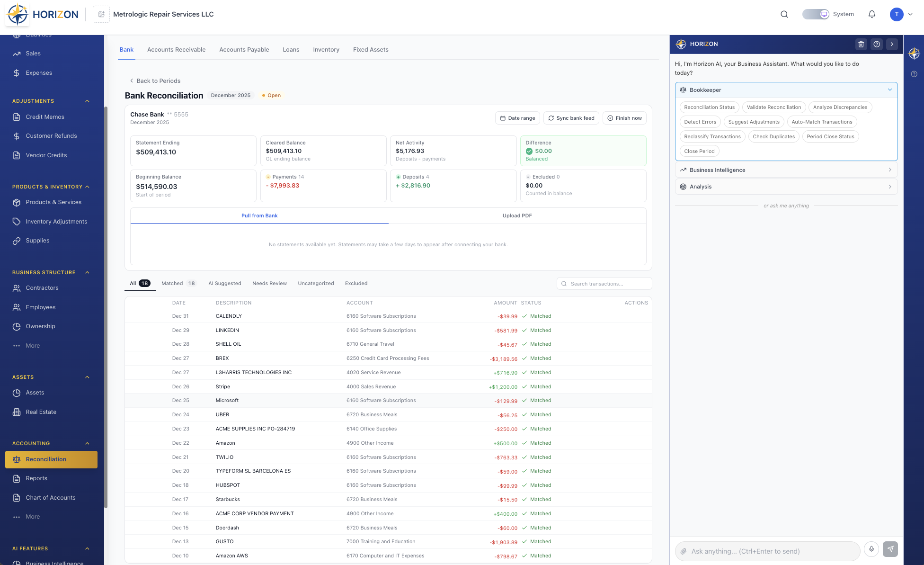Click the Employees sidebar icon
This screenshot has width=924, height=565.
point(16,307)
